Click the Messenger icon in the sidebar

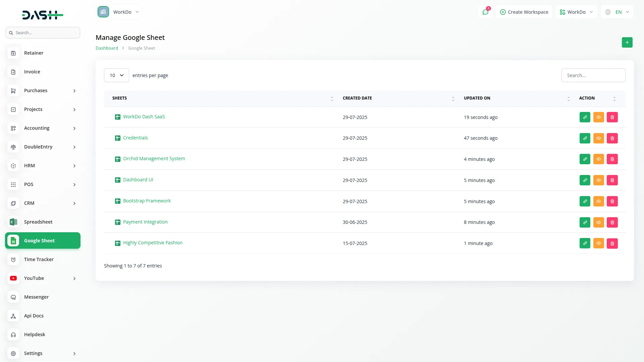tap(13, 297)
